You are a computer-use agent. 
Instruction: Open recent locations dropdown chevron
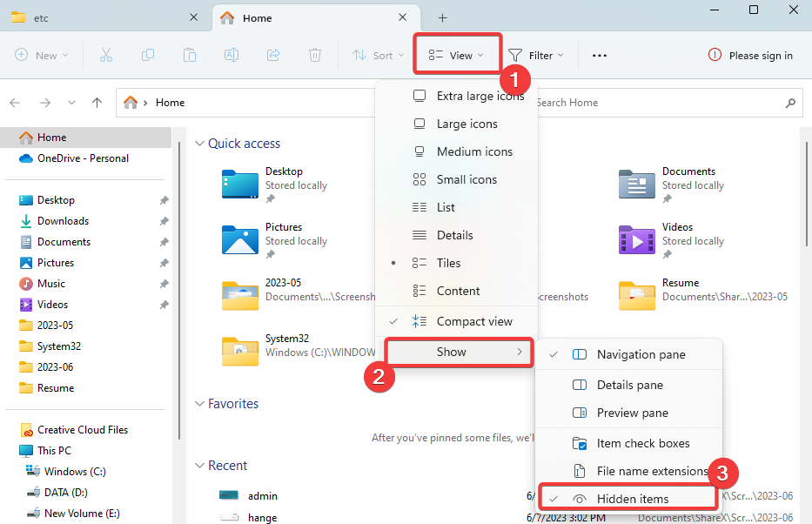point(71,103)
